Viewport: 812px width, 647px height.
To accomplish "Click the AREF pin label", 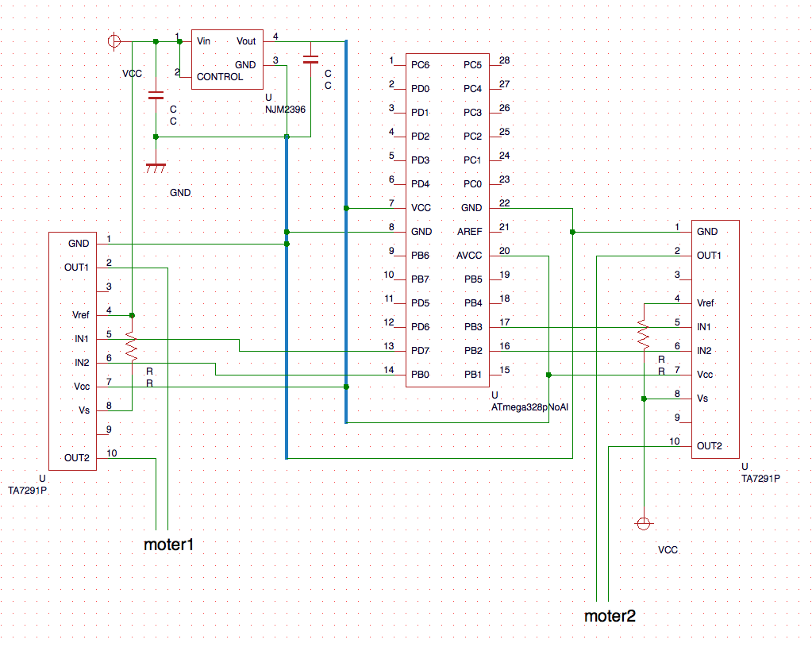I will 469,232.
